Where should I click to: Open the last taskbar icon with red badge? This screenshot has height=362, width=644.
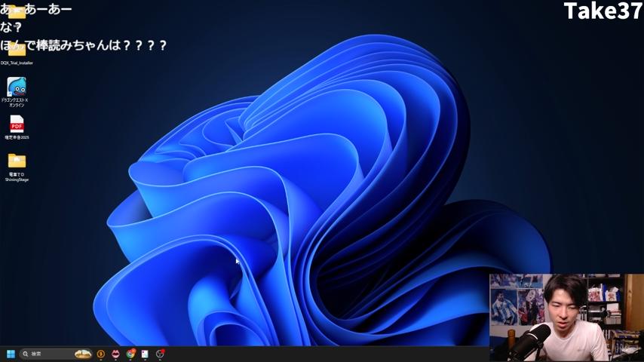(x=160, y=354)
